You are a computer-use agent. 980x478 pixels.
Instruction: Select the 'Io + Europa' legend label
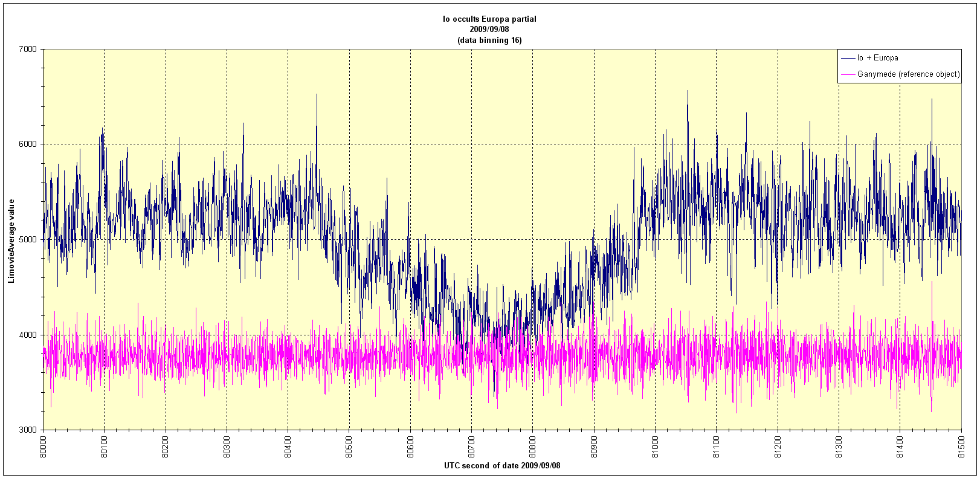877,58
